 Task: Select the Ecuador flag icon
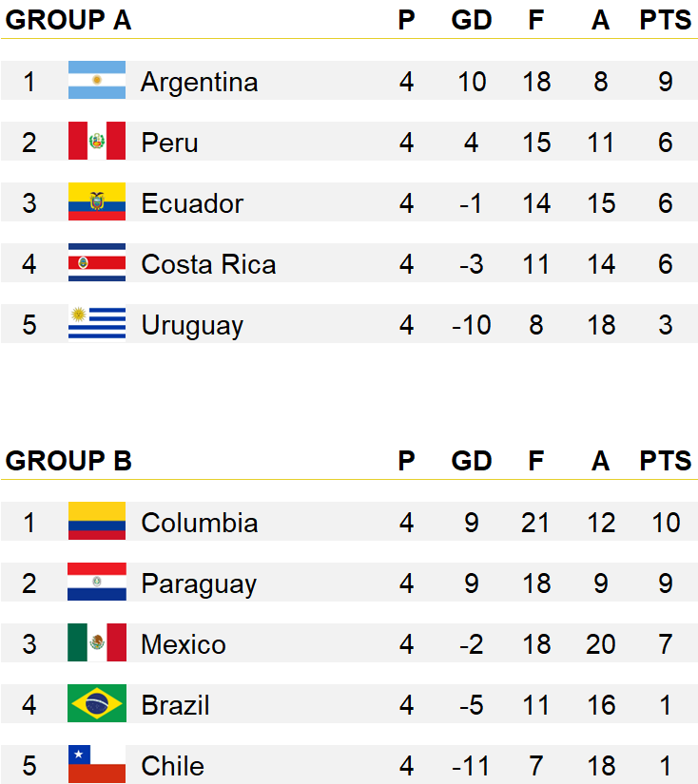pos(97,201)
